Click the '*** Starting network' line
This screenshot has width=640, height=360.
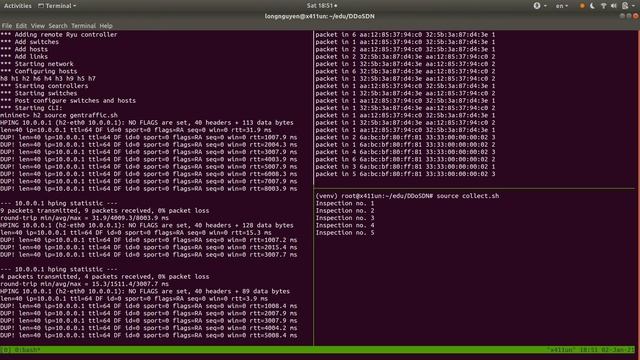37,64
